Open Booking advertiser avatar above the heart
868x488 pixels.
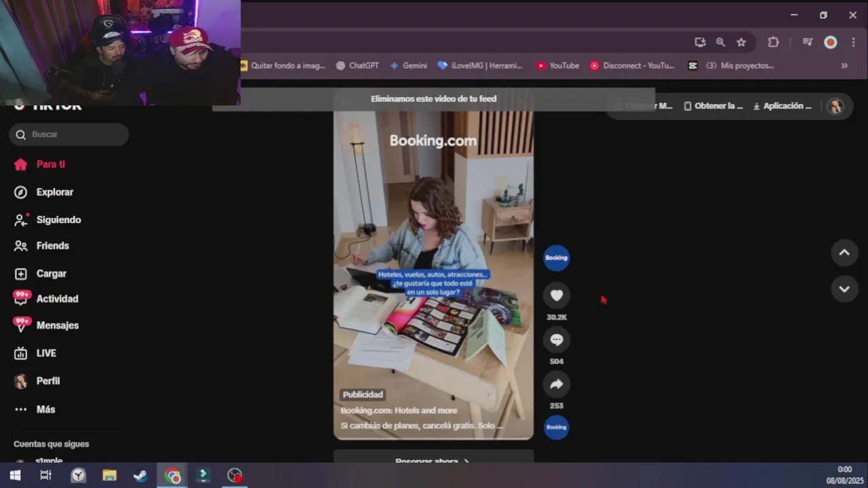[x=556, y=258]
